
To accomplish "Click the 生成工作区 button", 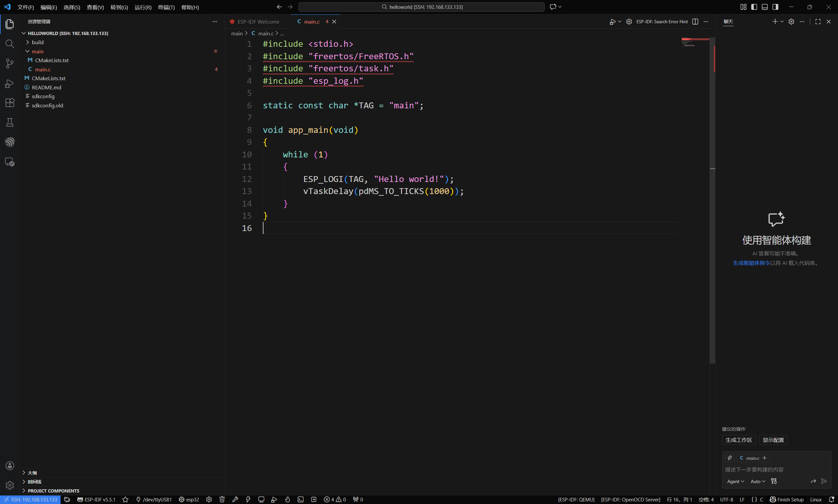I will click(738, 440).
